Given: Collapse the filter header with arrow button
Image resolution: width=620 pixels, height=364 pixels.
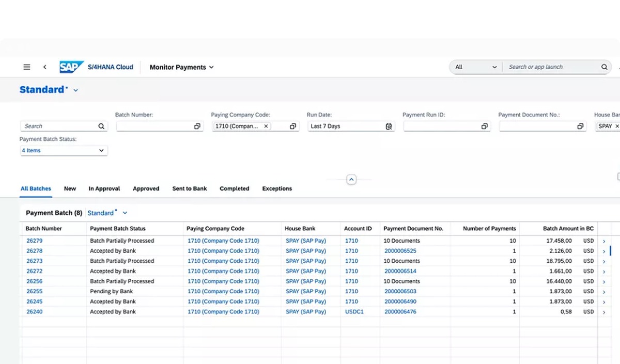Looking at the screenshot, I should click(351, 180).
